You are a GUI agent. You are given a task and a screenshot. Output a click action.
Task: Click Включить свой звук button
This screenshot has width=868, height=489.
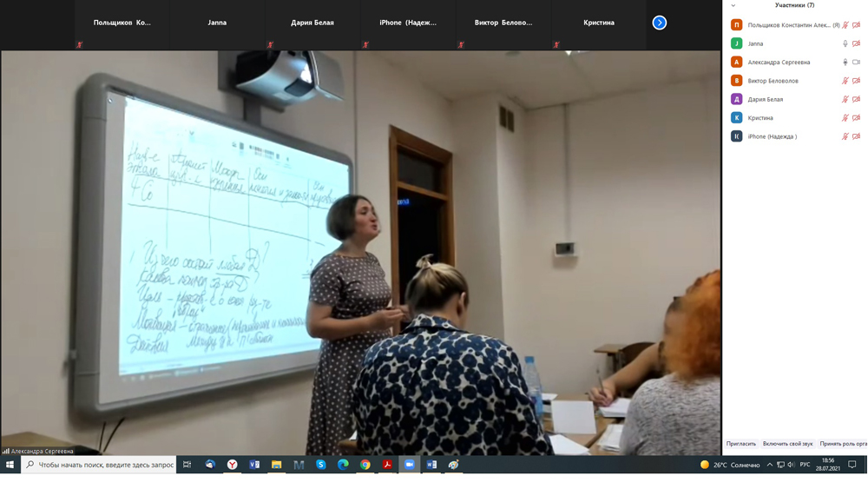click(787, 444)
